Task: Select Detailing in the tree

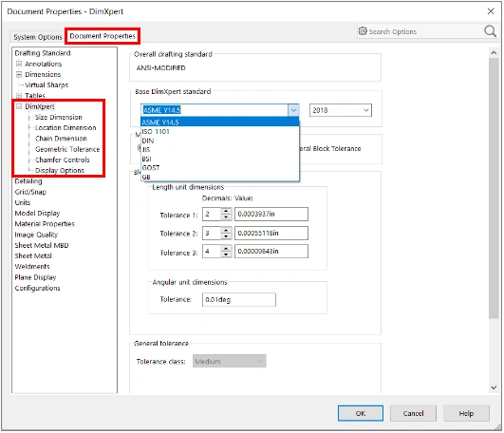Action: [28, 181]
